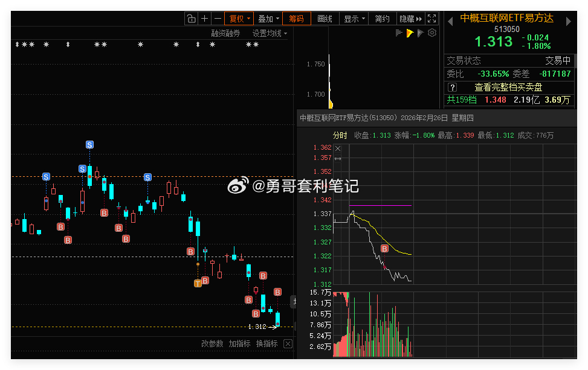Select the 画线 drawing tool menu
Image resolution: width=588 pixels, height=370 pixels.
(x=325, y=19)
